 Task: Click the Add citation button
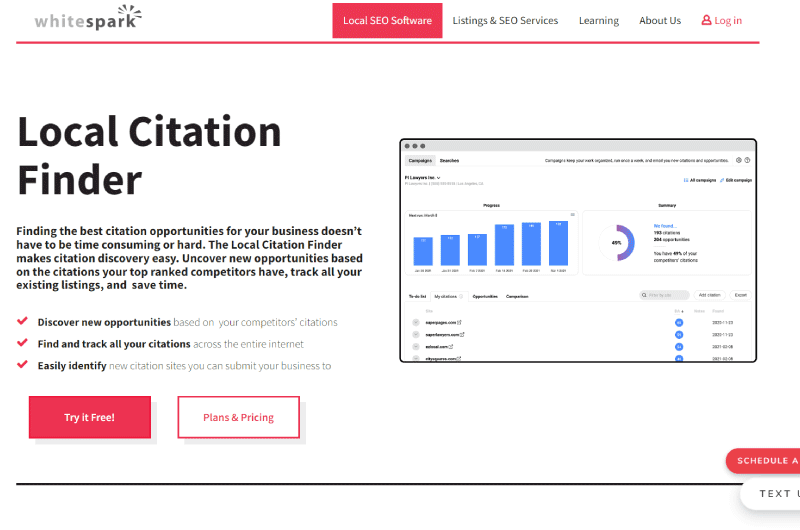[x=709, y=295]
